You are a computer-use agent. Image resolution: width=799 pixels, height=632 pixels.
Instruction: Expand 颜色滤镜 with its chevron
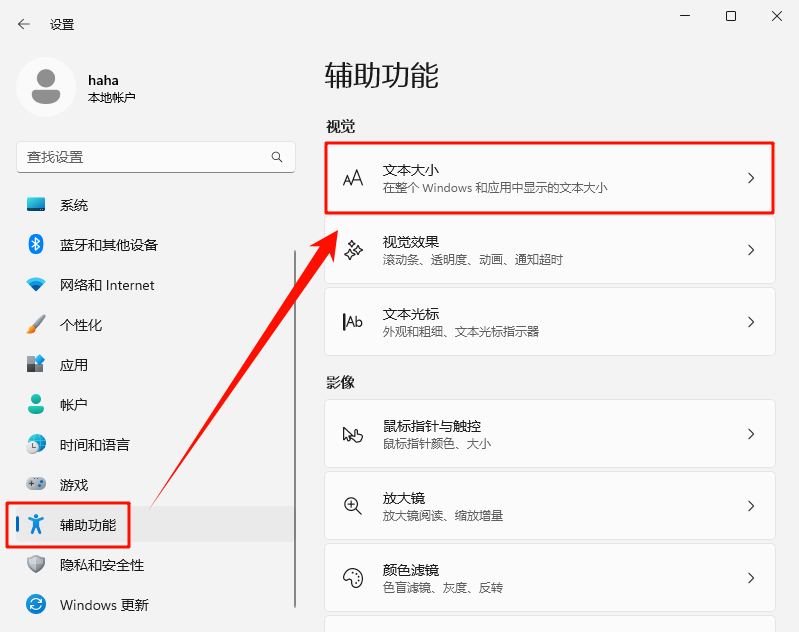[751, 578]
